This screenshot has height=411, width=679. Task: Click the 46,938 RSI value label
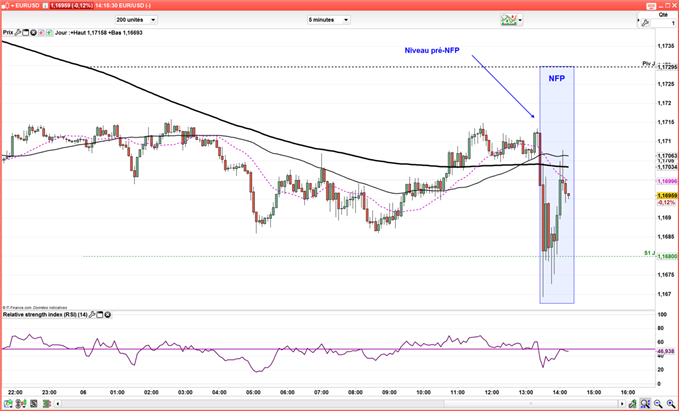click(x=666, y=350)
